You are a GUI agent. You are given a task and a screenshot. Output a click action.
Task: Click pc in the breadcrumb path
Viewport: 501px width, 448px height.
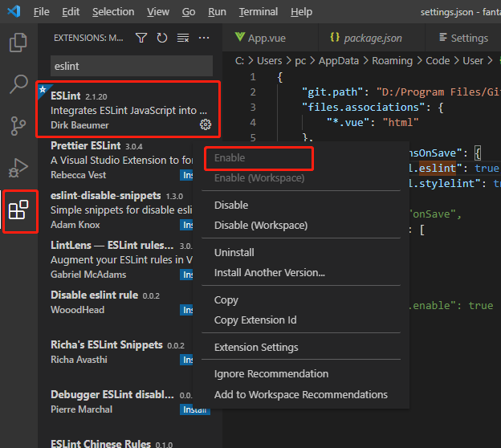pyautogui.click(x=300, y=61)
